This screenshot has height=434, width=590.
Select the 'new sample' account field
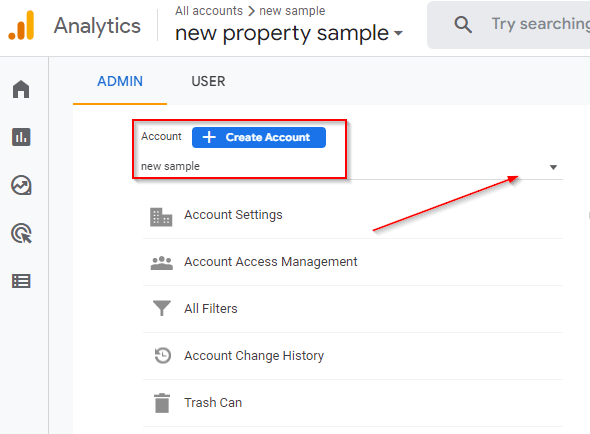pos(349,166)
